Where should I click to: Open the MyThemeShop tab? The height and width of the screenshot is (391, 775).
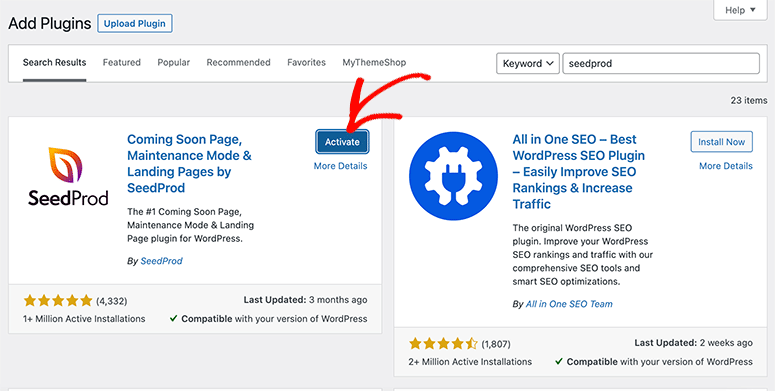(x=374, y=63)
